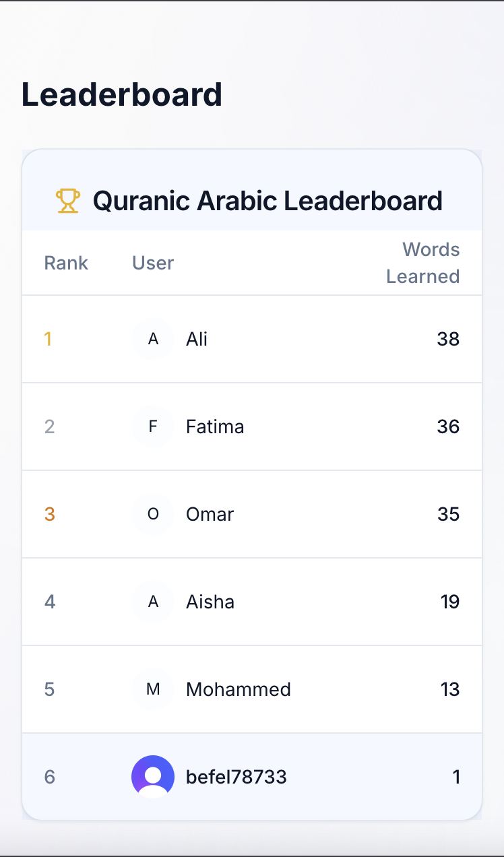Open the user name Ali
Image resolution: width=504 pixels, height=857 pixels.
197,339
